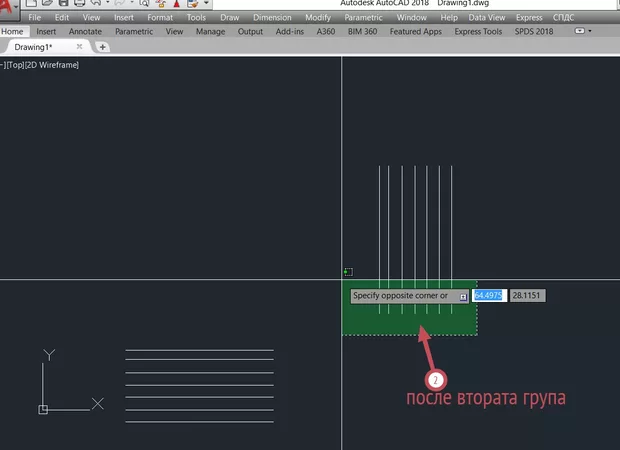Switch to the SPDS 2018 ribbon tab
Viewport: 620px width, 450px height.
click(x=534, y=31)
